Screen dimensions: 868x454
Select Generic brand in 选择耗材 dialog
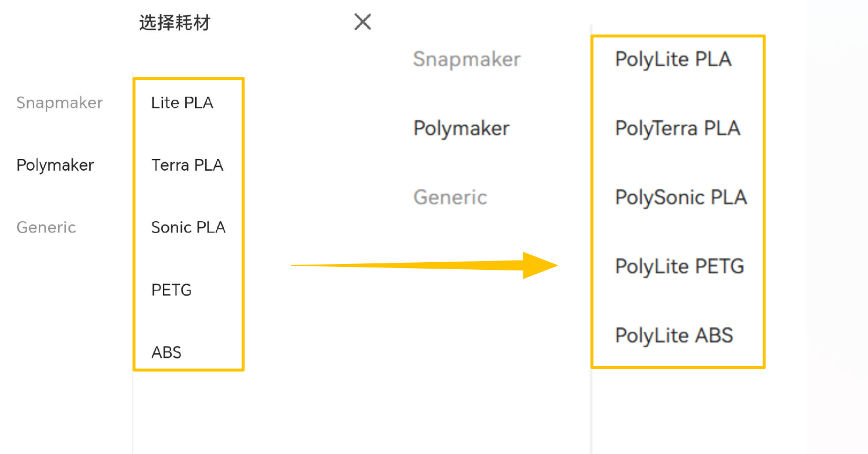pos(46,227)
